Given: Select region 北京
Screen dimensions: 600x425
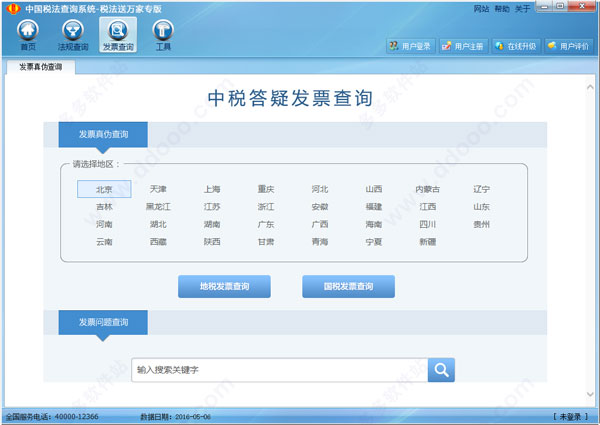Looking at the screenshot, I should (x=104, y=189).
